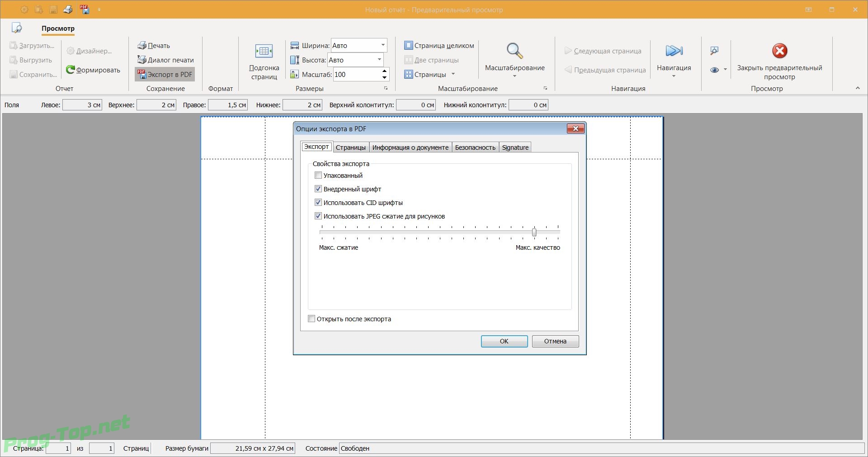Image resolution: width=868 pixels, height=457 pixels.
Task: Click the preview application icon beside Просмотр
Action: coord(17,28)
